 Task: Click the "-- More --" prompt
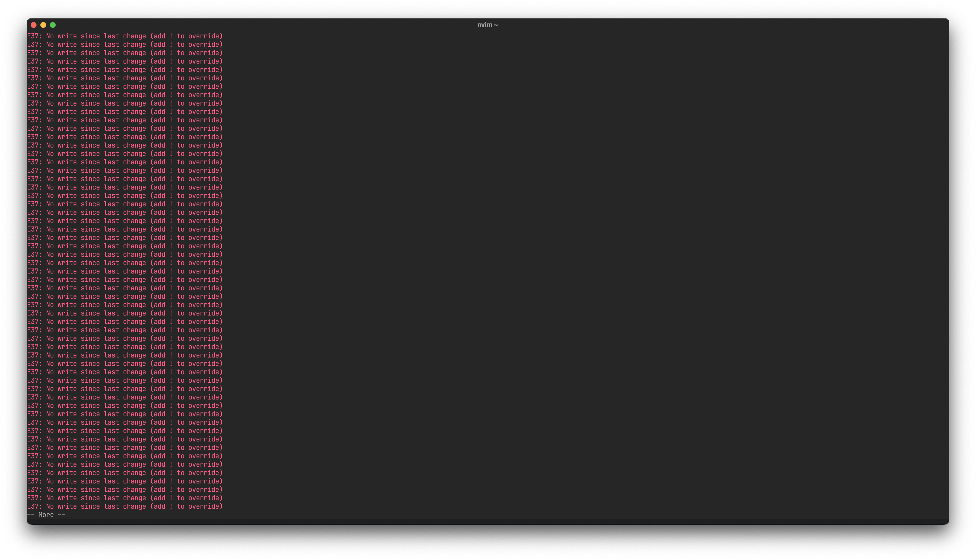pyautogui.click(x=46, y=515)
